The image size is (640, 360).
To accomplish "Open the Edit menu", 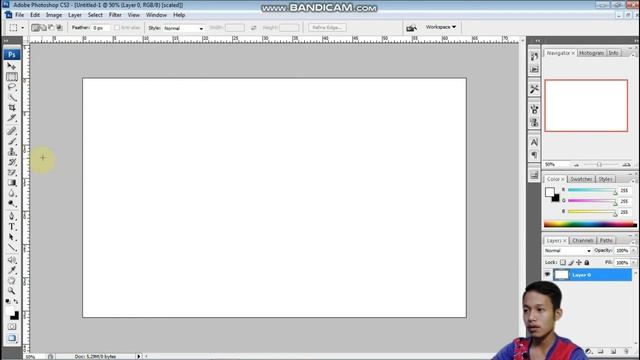I will [35, 15].
